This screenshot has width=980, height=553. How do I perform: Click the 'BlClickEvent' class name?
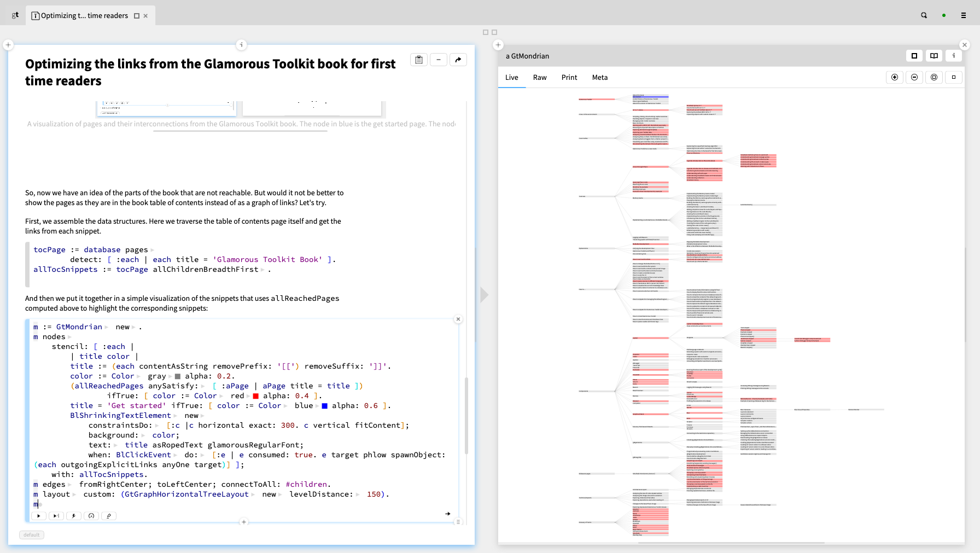point(143,455)
